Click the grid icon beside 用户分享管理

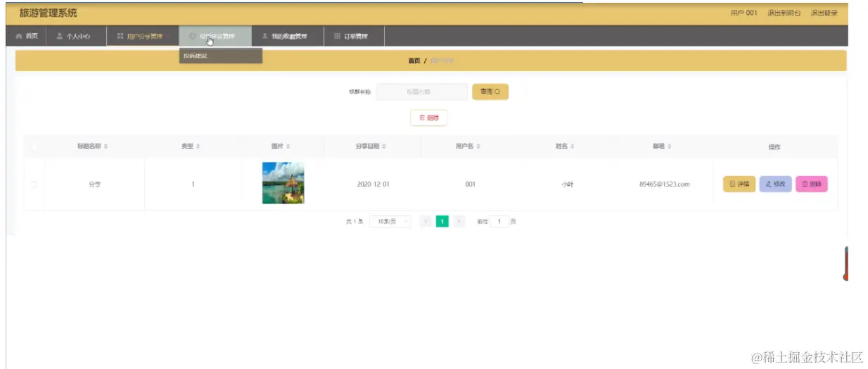coord(120,36)
